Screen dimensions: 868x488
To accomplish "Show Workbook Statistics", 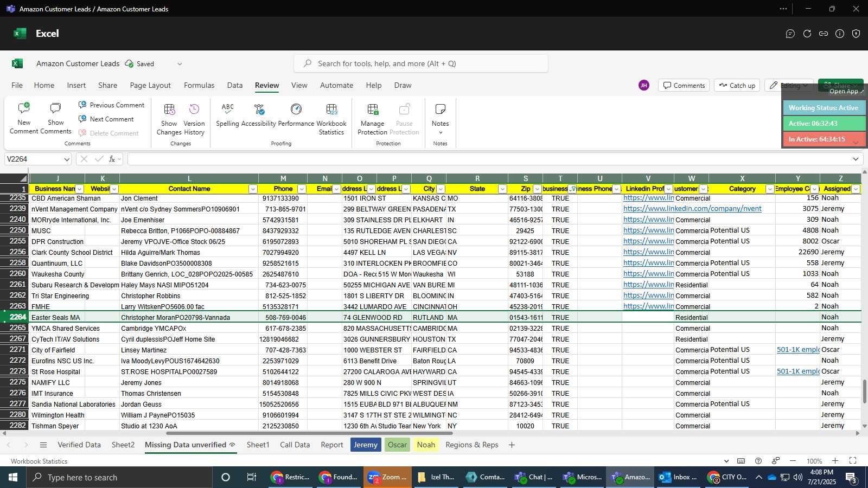I will [331, 119].
